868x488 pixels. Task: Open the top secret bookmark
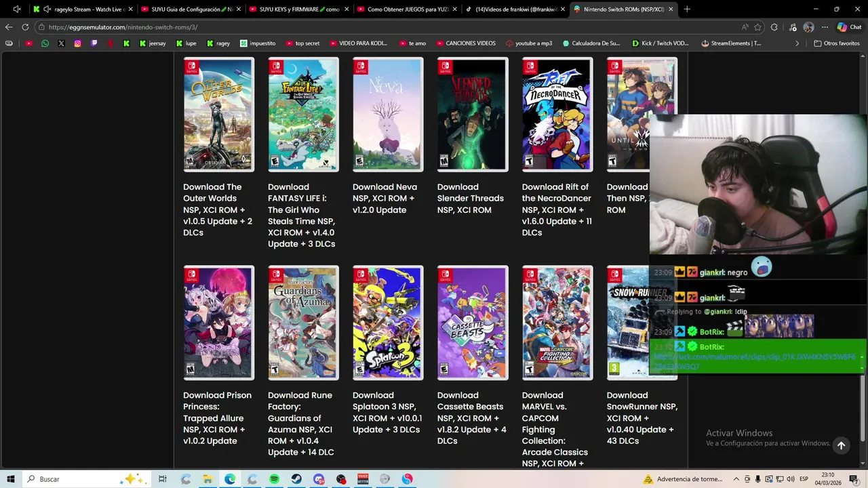302,43
